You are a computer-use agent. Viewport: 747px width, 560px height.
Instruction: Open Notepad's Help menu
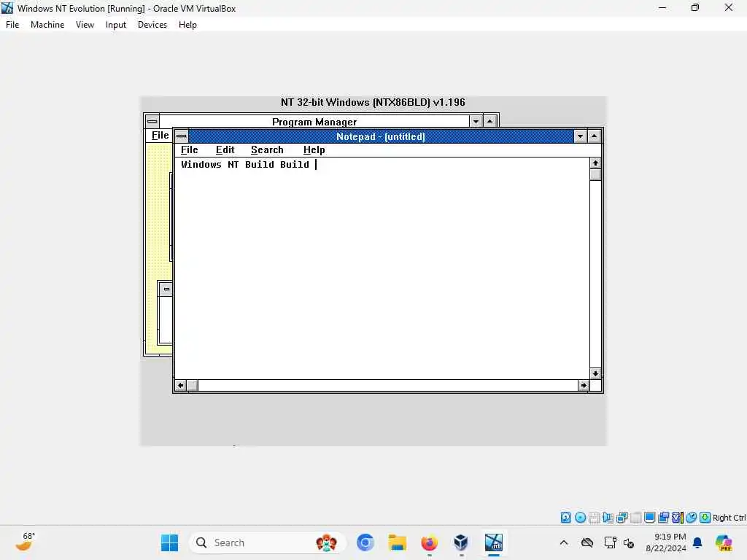(314, 150)
